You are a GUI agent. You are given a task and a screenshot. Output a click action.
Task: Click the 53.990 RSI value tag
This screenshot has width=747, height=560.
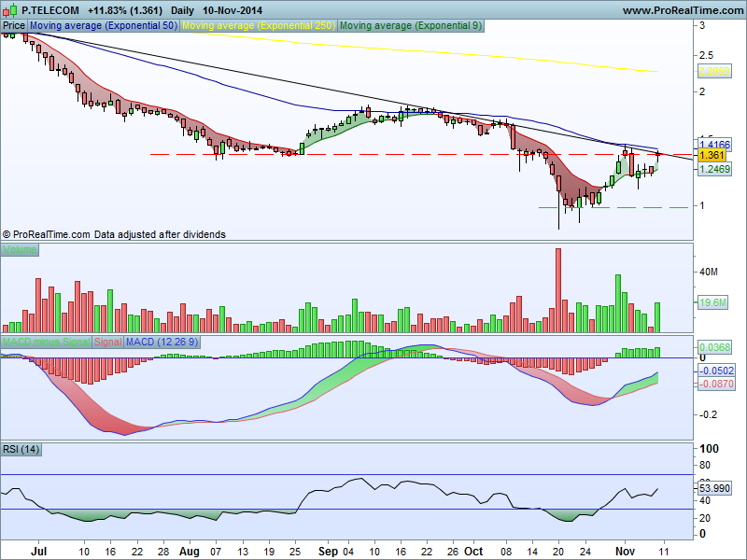tap(714, 488)
